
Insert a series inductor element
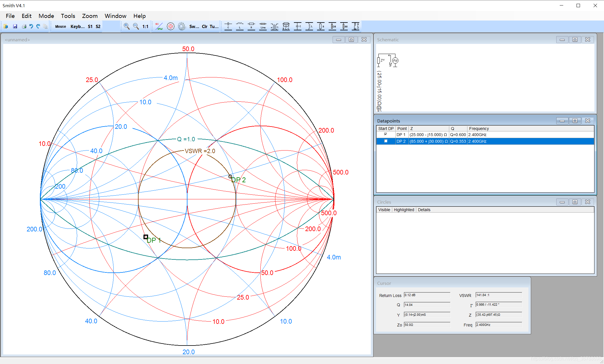tap(240, 26)
